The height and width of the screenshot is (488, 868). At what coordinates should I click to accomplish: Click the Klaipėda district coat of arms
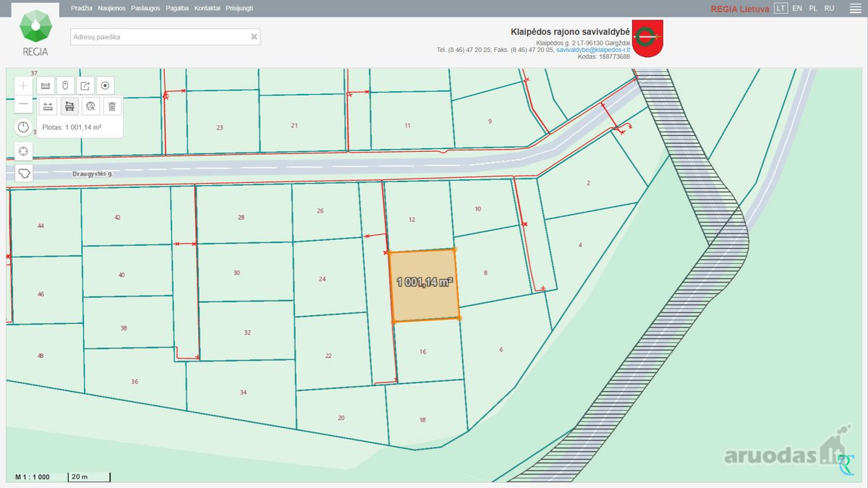pos(647,39)
